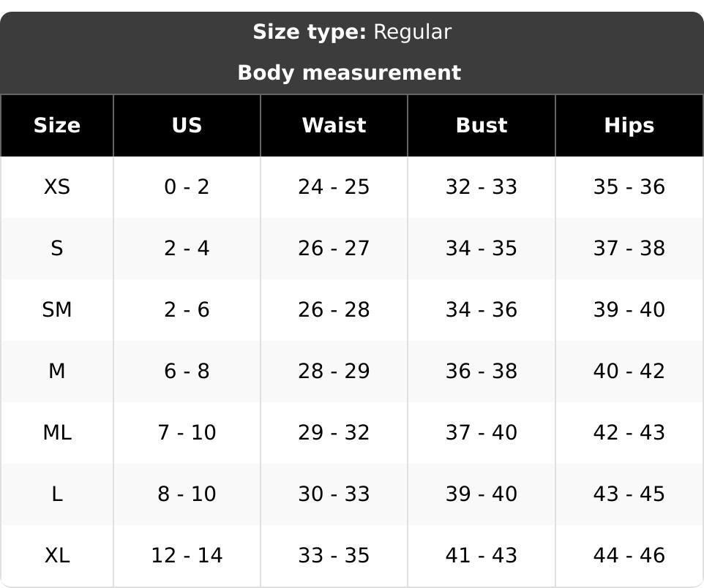Select hips value 44 - 46

[x=629, y=556]
